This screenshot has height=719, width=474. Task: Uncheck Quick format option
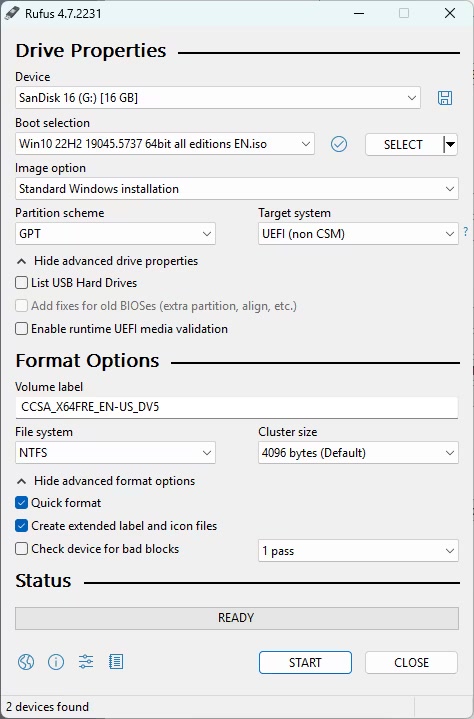(22, 503)
